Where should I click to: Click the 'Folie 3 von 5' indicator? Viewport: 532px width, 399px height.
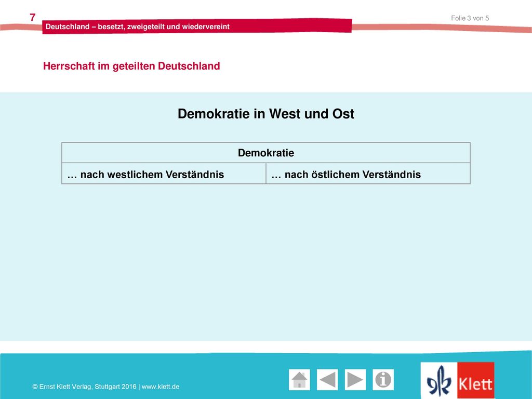[x=470, y=18]
